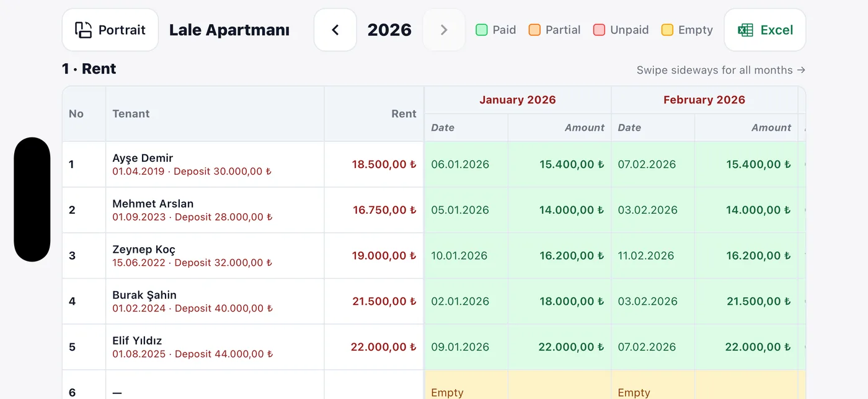Click the January 2026 column header

pos(518,100)
